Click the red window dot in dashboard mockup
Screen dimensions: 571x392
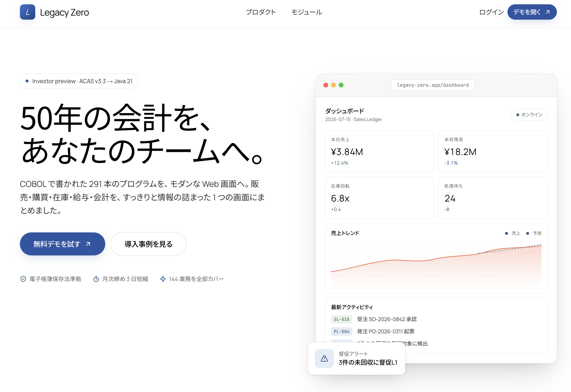[x=326, y=85]
